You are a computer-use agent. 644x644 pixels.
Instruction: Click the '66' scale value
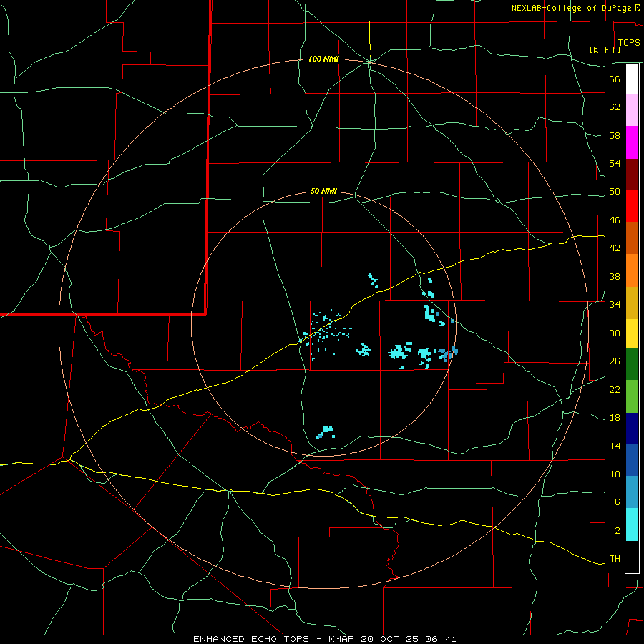click(x=615, y=79)
